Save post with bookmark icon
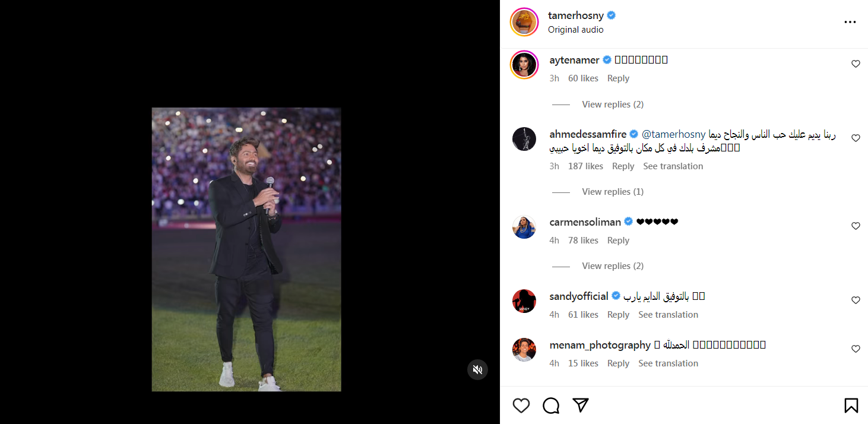Viewport: 868px width, 424px height. (851, 406)
